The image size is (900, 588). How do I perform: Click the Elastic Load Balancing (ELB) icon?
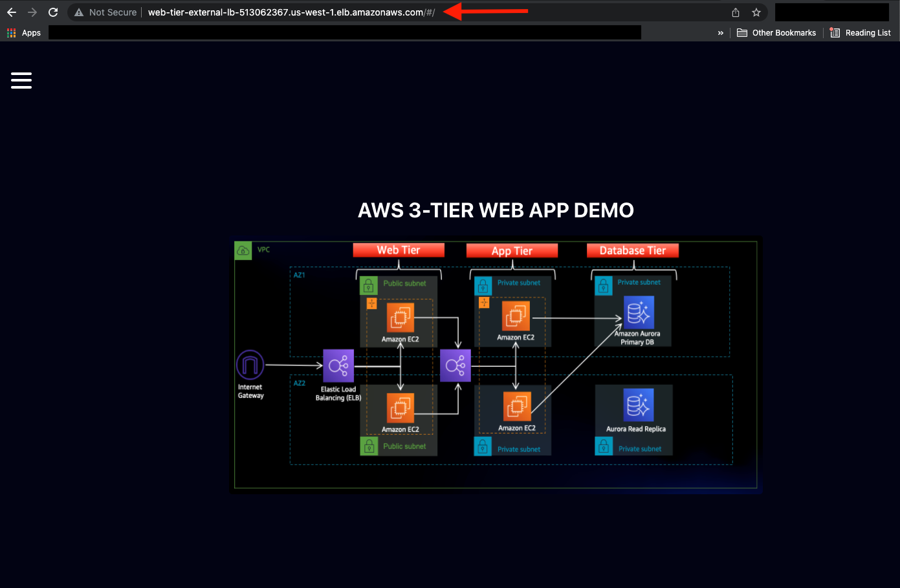pos(338,366)
